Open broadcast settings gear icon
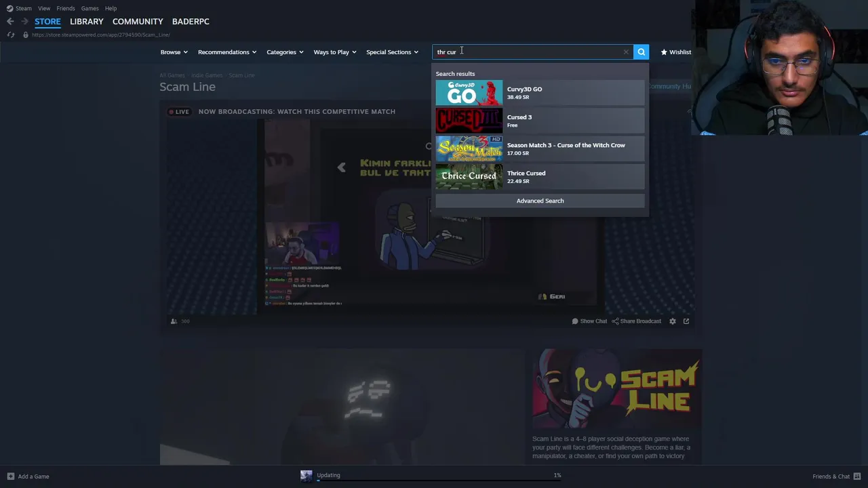Screen dimensions: 868x488 pyautogui.click(x=673, y=321)
